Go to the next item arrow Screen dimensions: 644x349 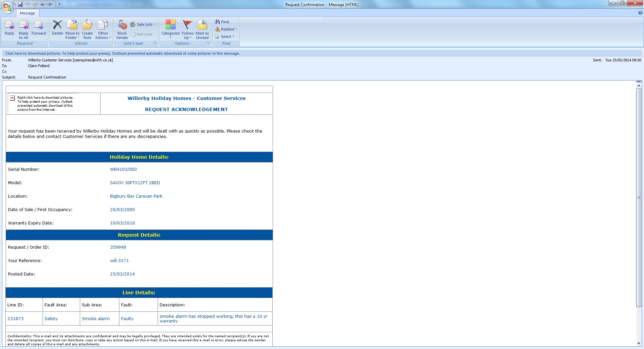tap(50, 4)
